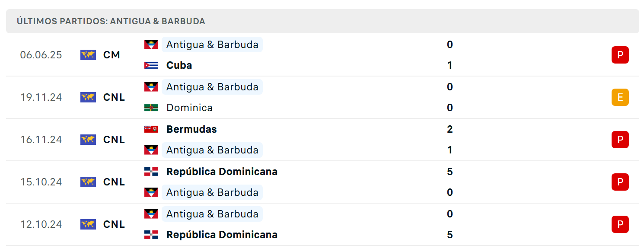Screen dimensions: 644x252
Task: Select highlighted Antigua & Barbuda in 16.11.24 match
Action: 212,150
